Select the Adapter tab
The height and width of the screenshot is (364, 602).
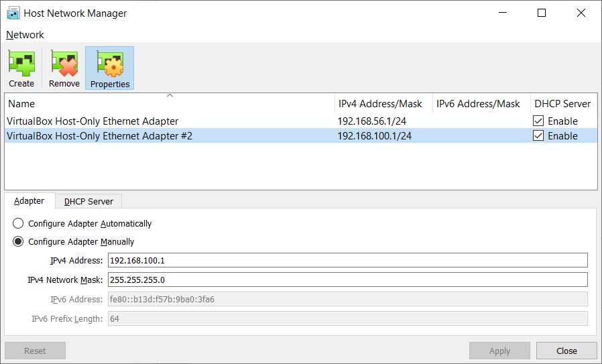click(x=29, y=201)
